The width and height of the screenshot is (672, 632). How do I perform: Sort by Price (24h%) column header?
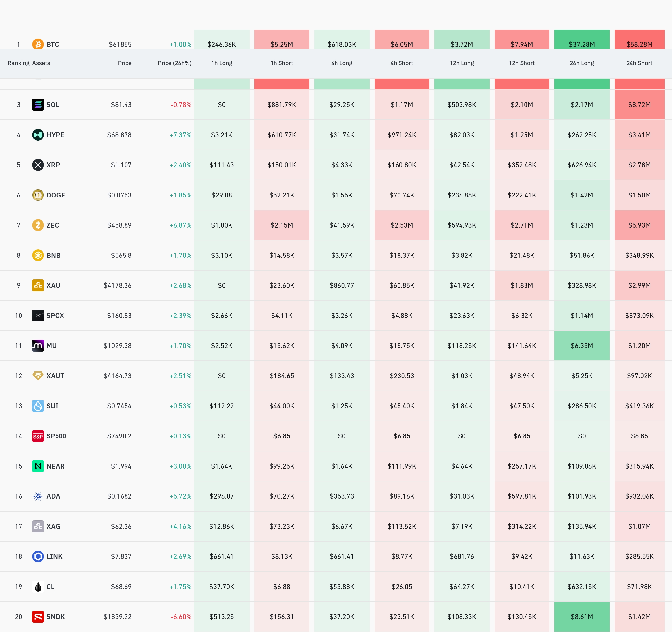coord(174,63)
